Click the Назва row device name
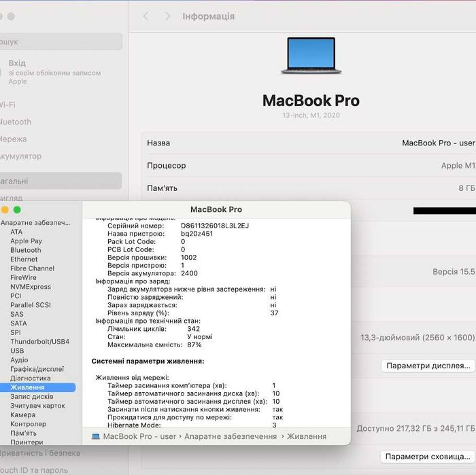 (x=439, y=143)
